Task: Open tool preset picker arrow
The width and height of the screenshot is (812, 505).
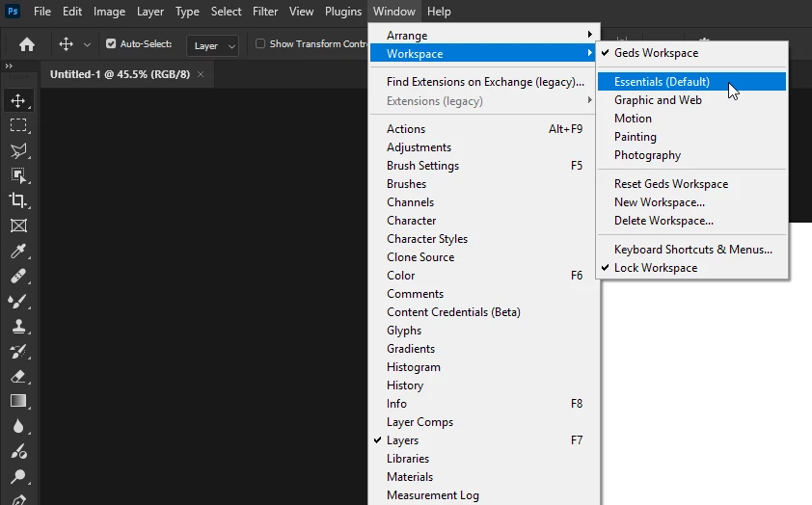Action: click(87, 45)
